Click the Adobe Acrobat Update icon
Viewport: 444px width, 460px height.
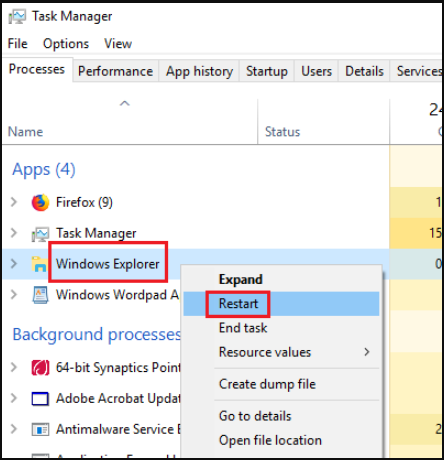pyautogui.click(x=40, y=399)
